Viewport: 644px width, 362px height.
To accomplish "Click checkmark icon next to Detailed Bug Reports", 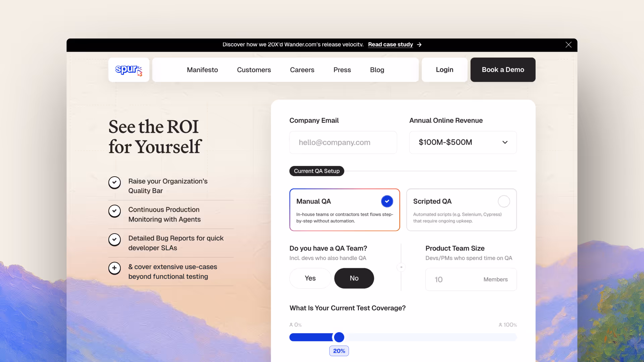I will [114, 239].
